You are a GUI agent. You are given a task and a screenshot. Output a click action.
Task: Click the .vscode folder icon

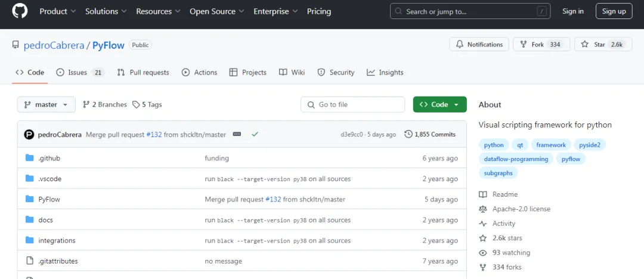29,179
